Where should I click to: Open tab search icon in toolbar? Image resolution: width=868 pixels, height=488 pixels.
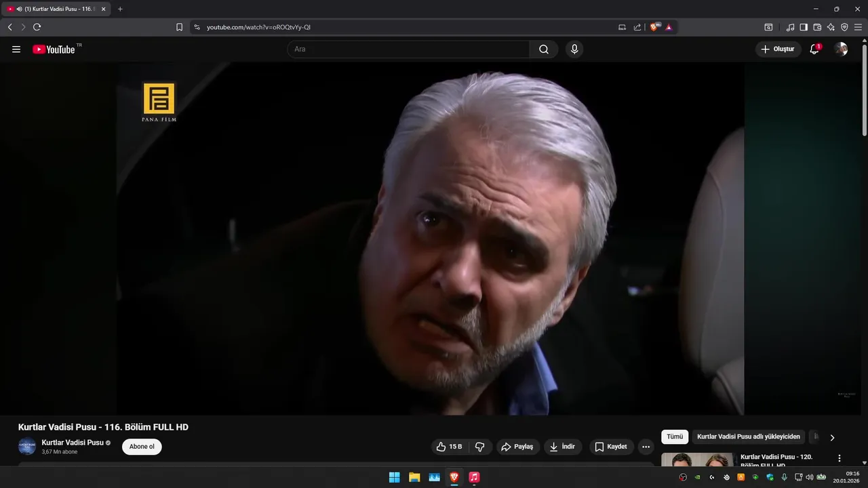[x=768, y=27]
